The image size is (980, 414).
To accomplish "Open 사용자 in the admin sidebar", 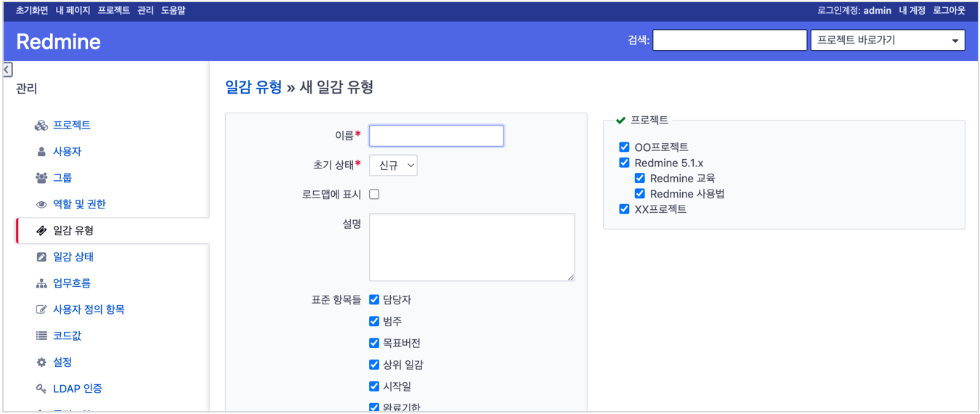I will 67,152.
